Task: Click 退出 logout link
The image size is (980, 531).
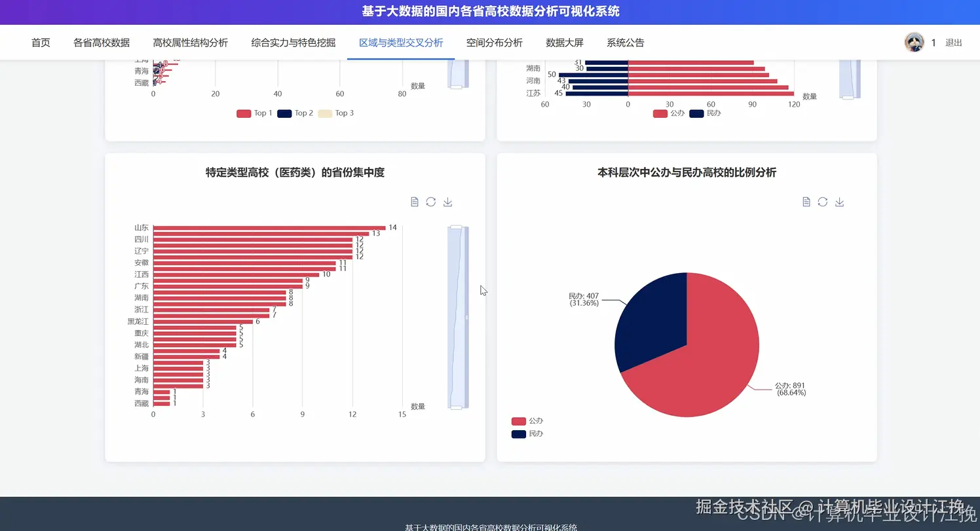Action: pos(954,43)
